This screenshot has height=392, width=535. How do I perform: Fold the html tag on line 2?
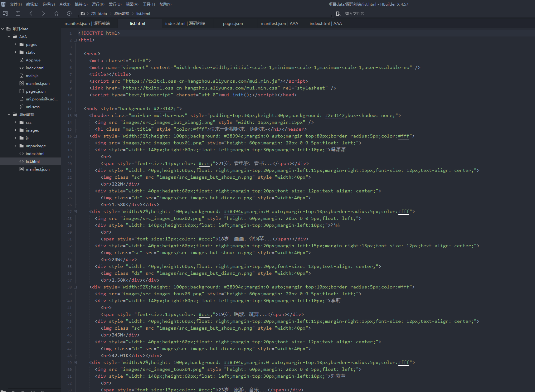coord(75,40)
